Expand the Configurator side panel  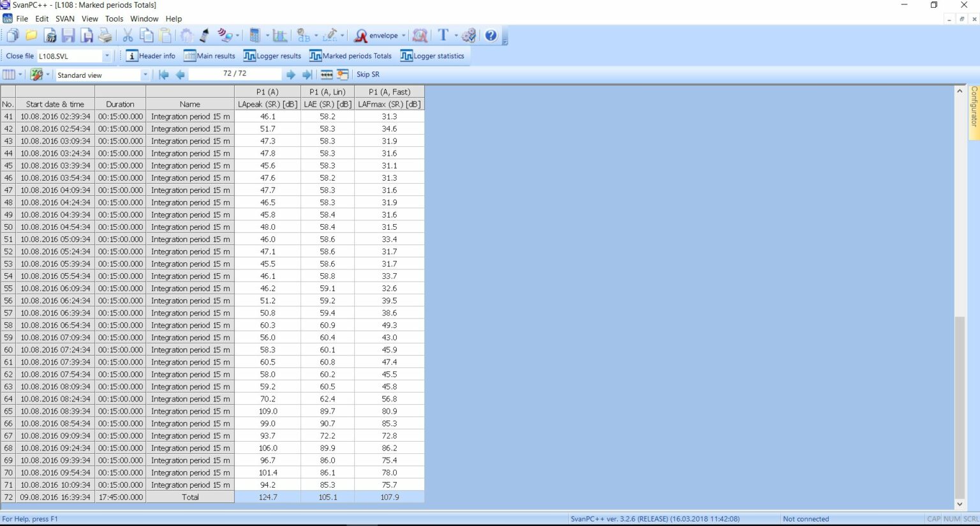coord(973,112)
